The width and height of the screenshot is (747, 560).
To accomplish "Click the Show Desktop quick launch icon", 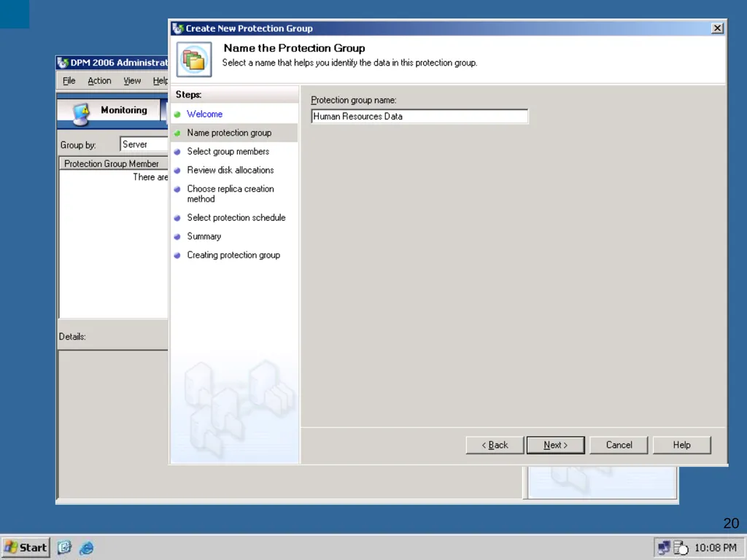I will [x=64, y=548].
